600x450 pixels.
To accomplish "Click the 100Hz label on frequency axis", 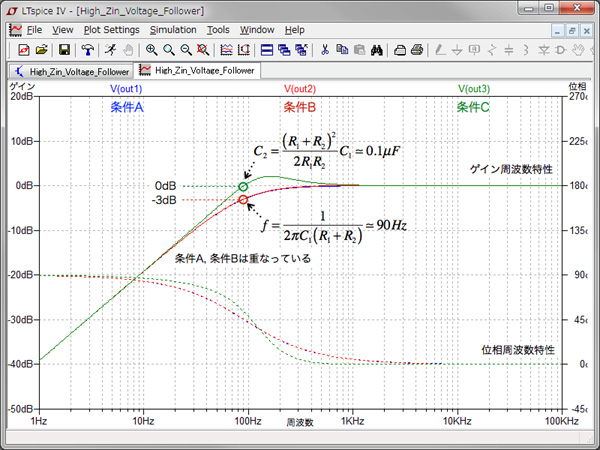I will point(248,423).
